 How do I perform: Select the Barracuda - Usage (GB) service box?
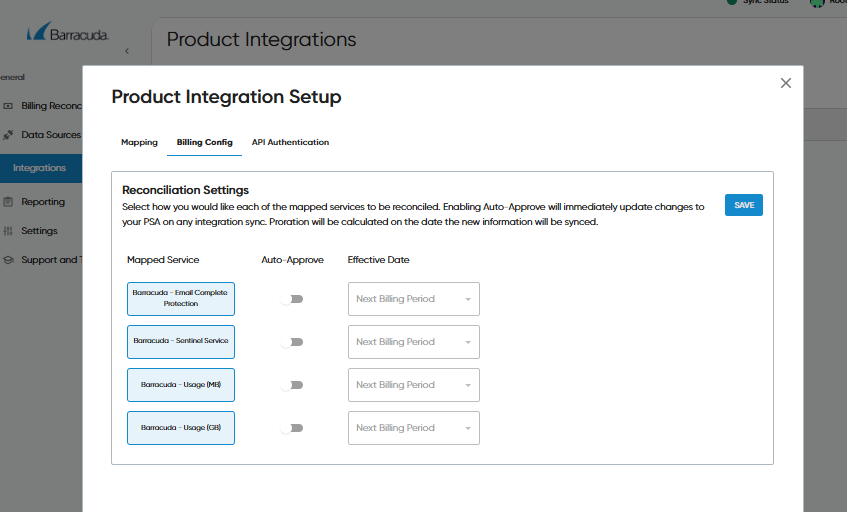coord(180,428)
